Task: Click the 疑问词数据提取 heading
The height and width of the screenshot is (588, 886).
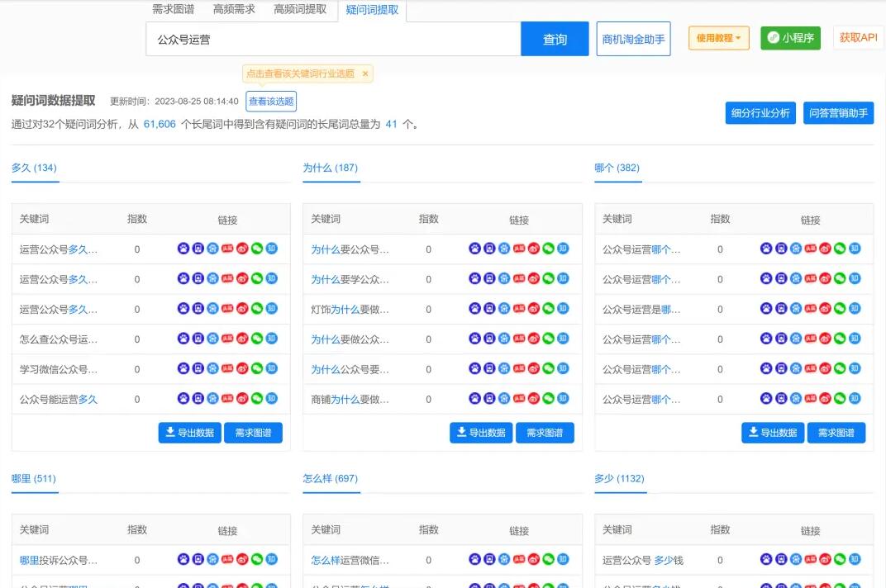Action: [x=54, y=101]
